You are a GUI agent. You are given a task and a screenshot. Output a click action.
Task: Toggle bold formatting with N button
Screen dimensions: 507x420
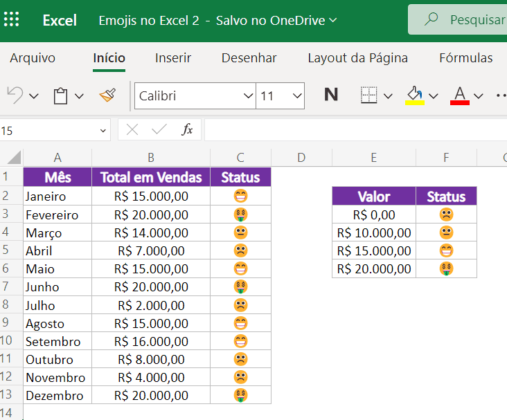click(x=331, y=95)
